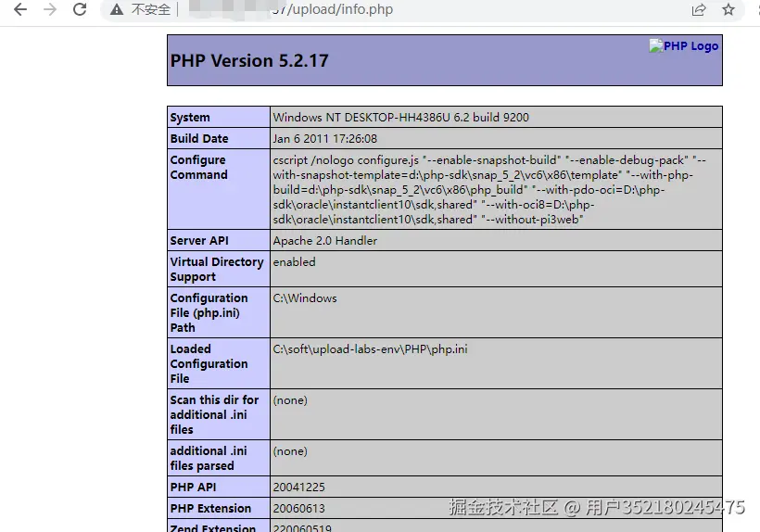Click the Loaded Configuration File label
The width and height of the screenshot is (760, 532).
209,363
